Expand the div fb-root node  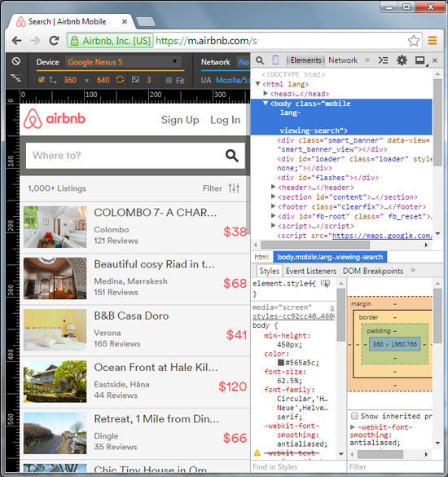coord(273,216)
